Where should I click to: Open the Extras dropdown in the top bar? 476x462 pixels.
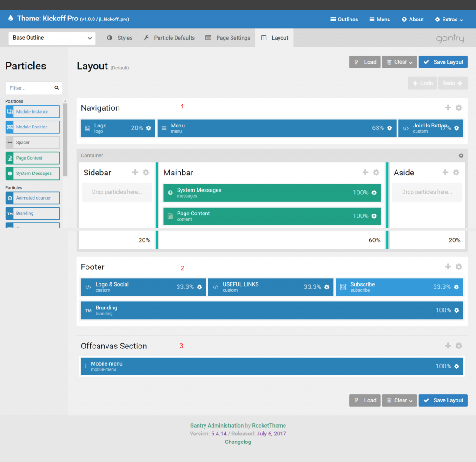click(449, 20)
